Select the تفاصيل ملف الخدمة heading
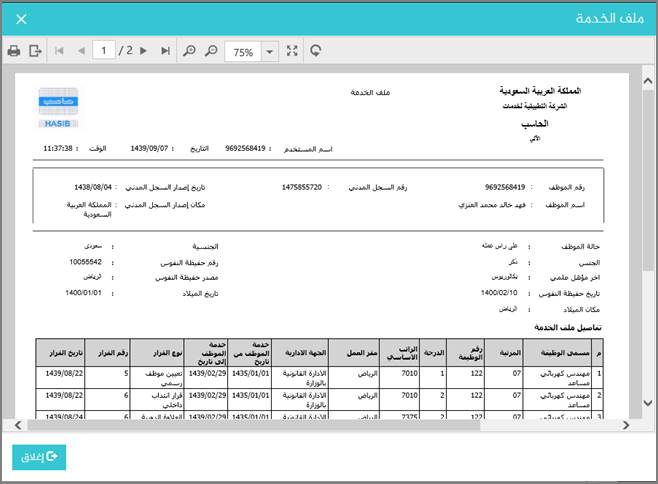Image resolution: width=658 pixels, height=484 pixels. pos(568,327)
